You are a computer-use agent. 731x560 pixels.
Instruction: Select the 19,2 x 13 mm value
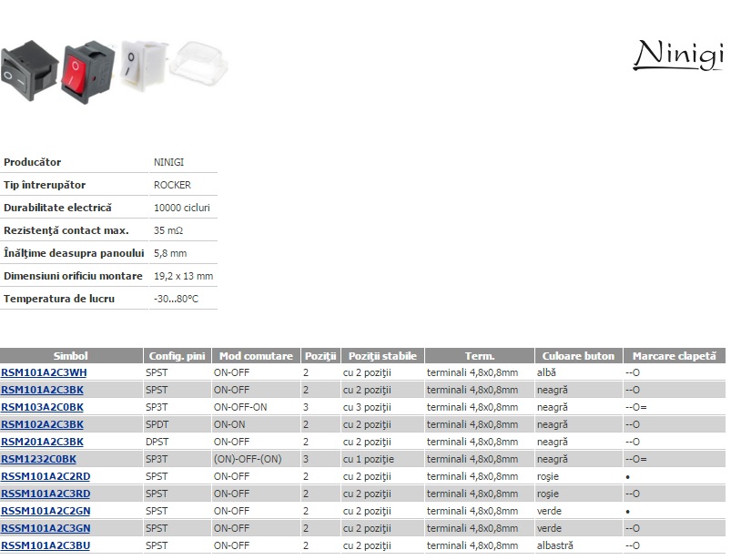tap(183, 276)
